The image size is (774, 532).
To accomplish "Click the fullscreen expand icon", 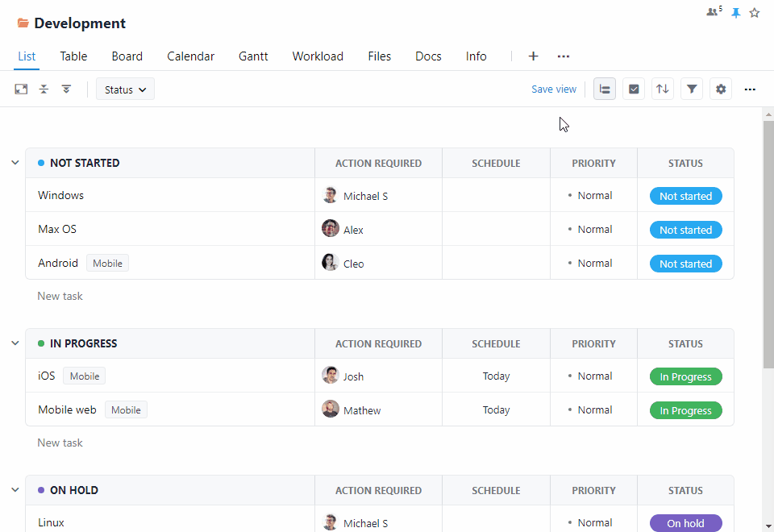I will 21,89.
